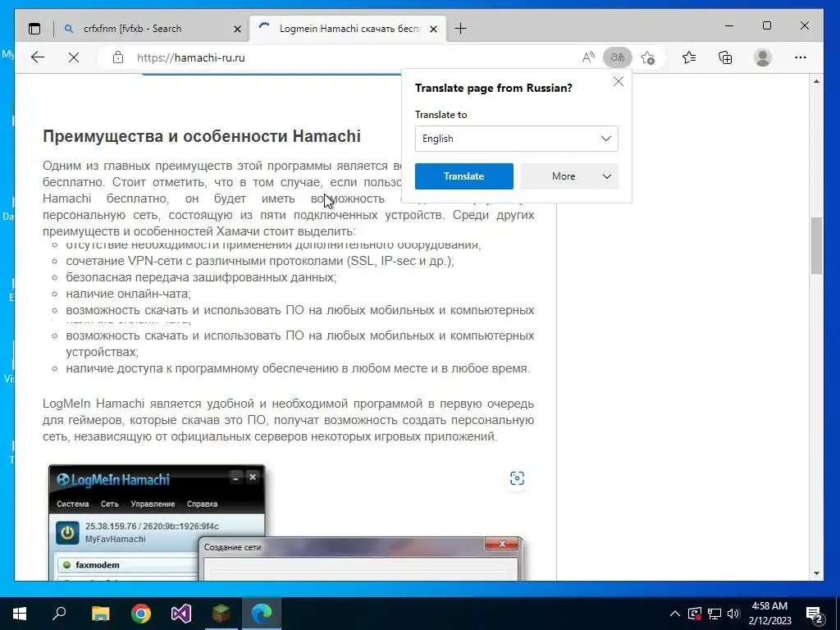This screenshot has width=840, height=630.
Task: Open Minecraft icon on taskbar
Action: pyautogui.click(x=221, y=614)
